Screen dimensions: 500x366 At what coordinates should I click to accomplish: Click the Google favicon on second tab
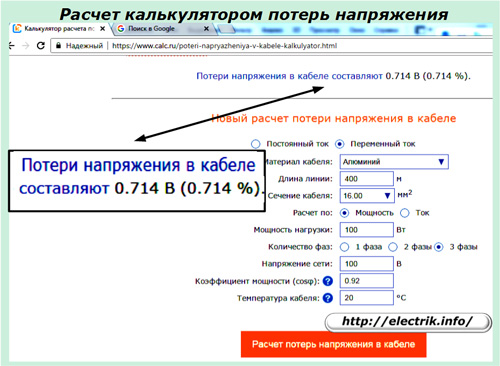[x=121, y=29]
